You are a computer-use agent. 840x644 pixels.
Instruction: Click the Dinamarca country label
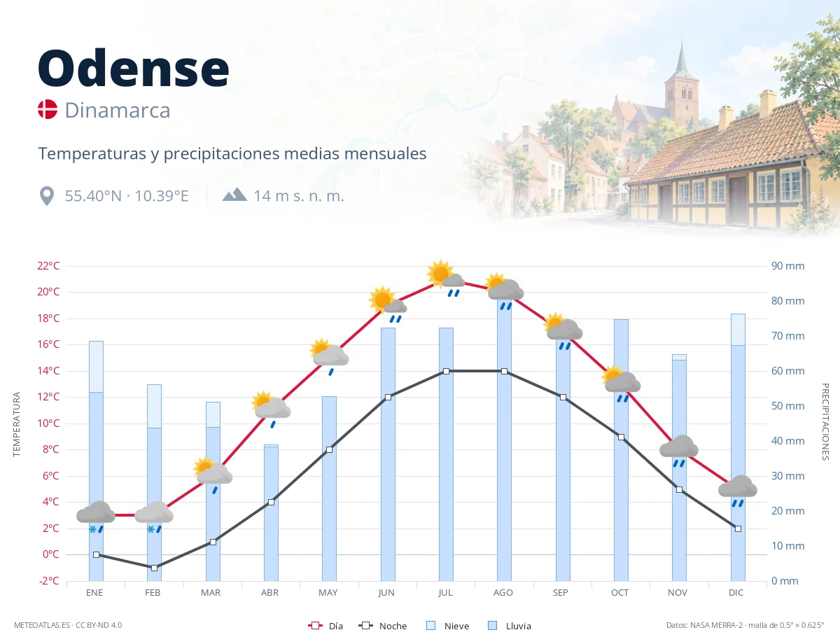[118, 111]
